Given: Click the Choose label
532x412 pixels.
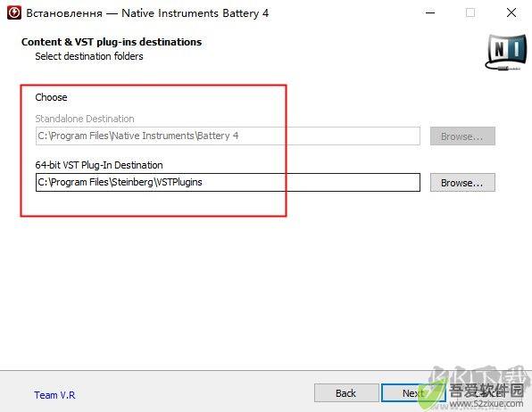Looking at the screenshot, I should [x=51, y=97].
